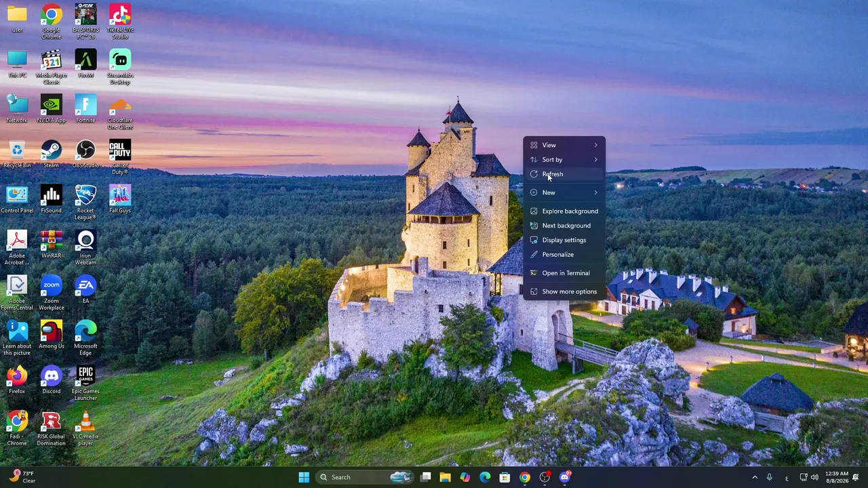Open Microsoft Edge desktop shortcut

tap(85, 338)
